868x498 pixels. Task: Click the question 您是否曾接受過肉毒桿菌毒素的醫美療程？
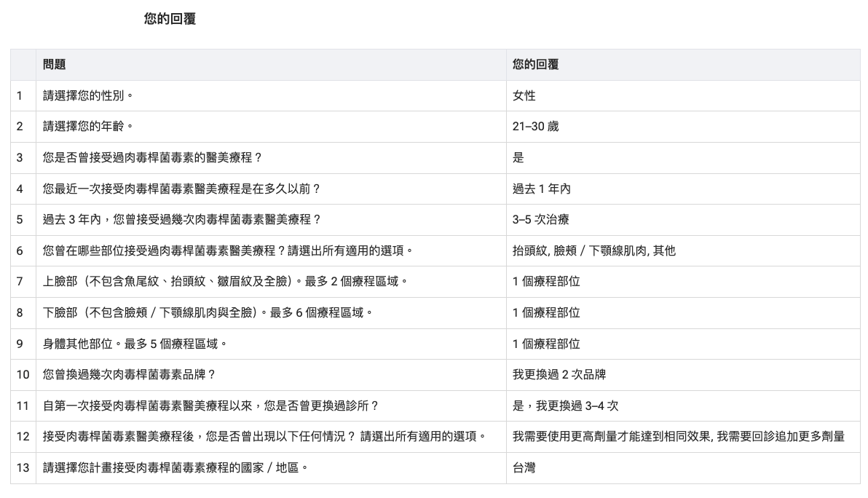[153, 158]
